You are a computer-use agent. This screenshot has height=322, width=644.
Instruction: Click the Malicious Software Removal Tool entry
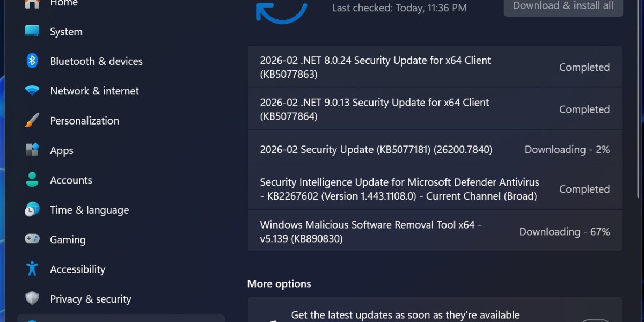(x=370, y=231)
